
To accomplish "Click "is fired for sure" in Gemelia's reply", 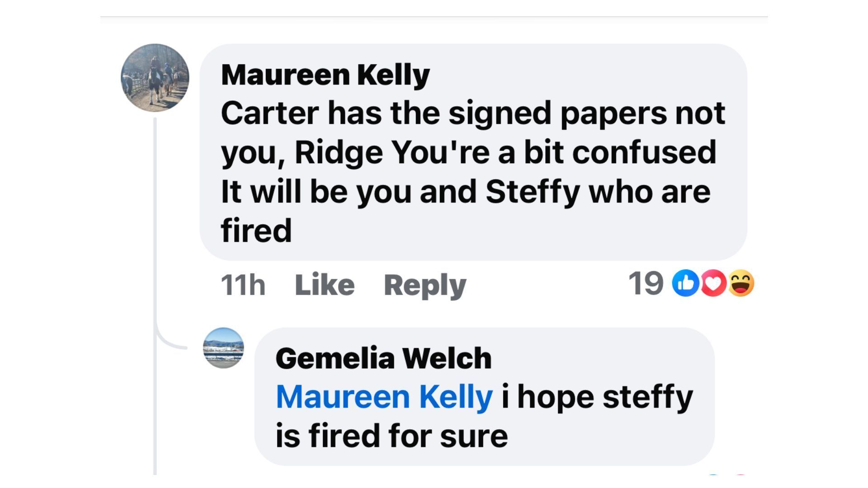I will point(392,436).
